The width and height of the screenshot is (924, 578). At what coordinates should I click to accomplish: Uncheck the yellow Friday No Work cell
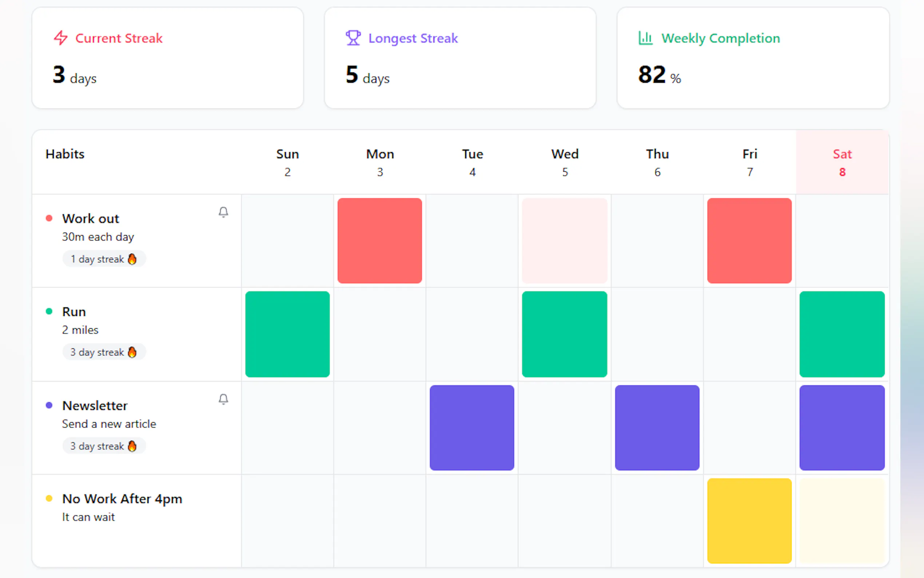coord(749,520)
